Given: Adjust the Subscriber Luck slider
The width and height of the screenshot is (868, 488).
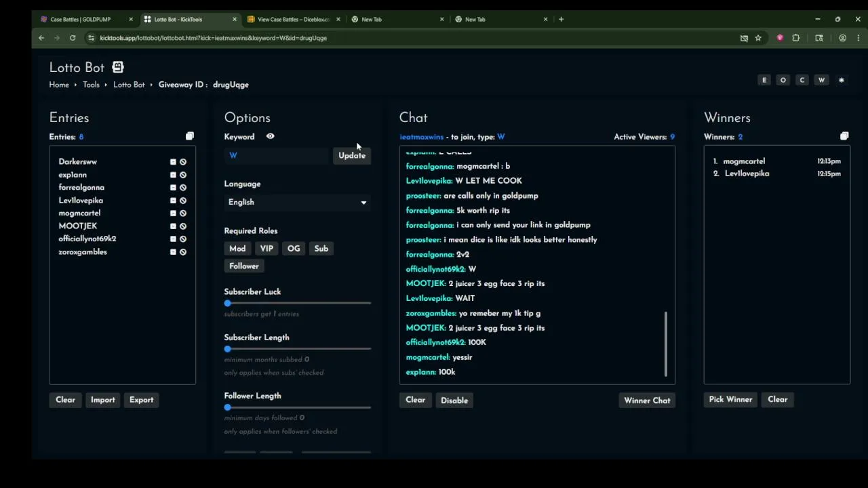Looking at the screenshot, I should coord(298,304).
